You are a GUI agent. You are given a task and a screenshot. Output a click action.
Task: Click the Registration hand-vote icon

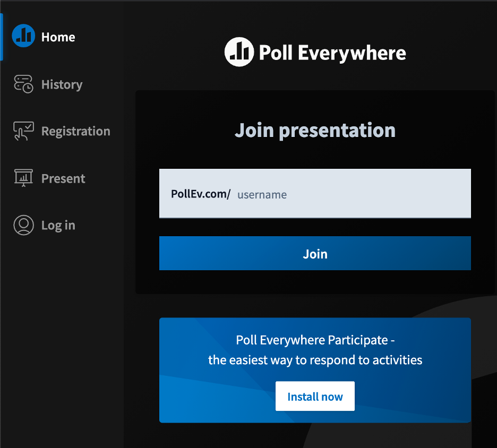(23, 131)
